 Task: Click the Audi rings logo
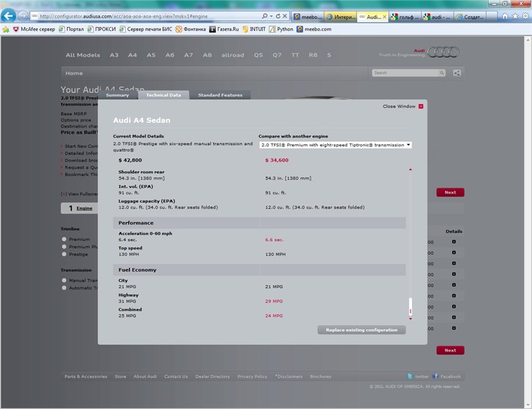443,52
